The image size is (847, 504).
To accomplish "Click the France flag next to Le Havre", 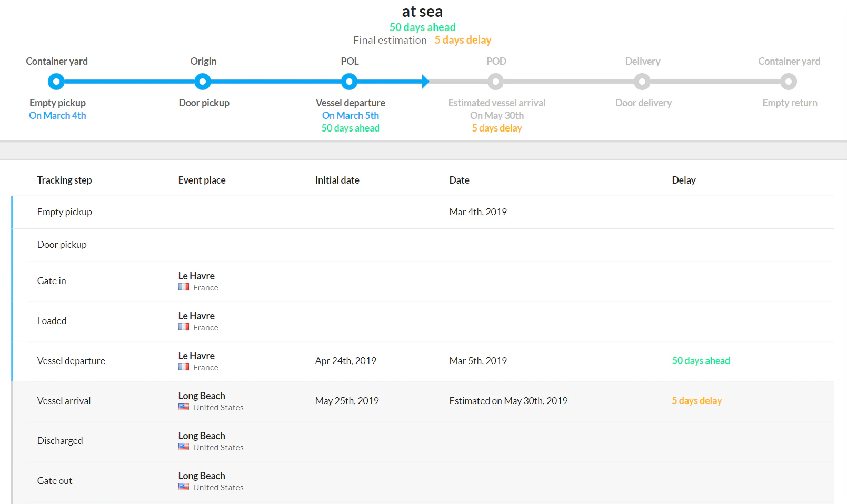I will (183, 287).
